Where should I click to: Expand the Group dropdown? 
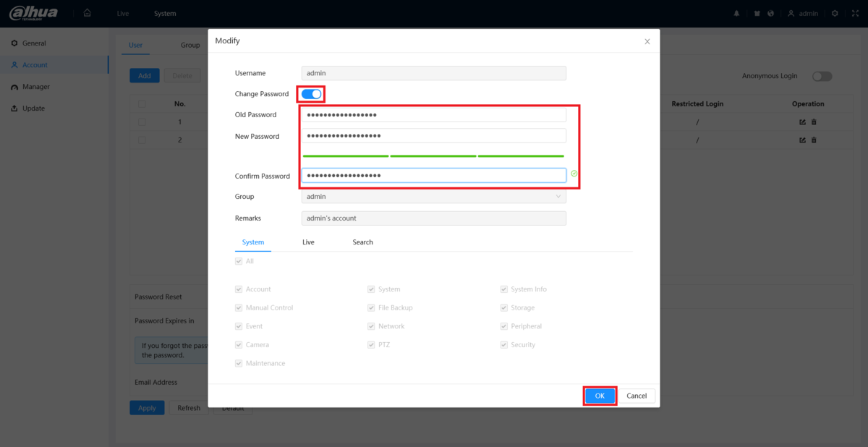pos(433,197)
